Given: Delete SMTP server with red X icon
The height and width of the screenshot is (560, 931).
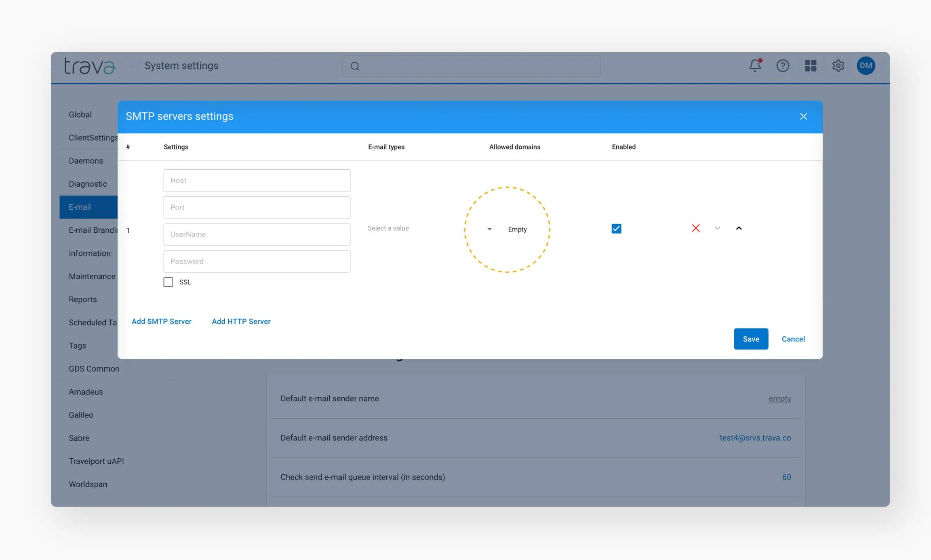Looking at the screenshot, I should (695, 228).
